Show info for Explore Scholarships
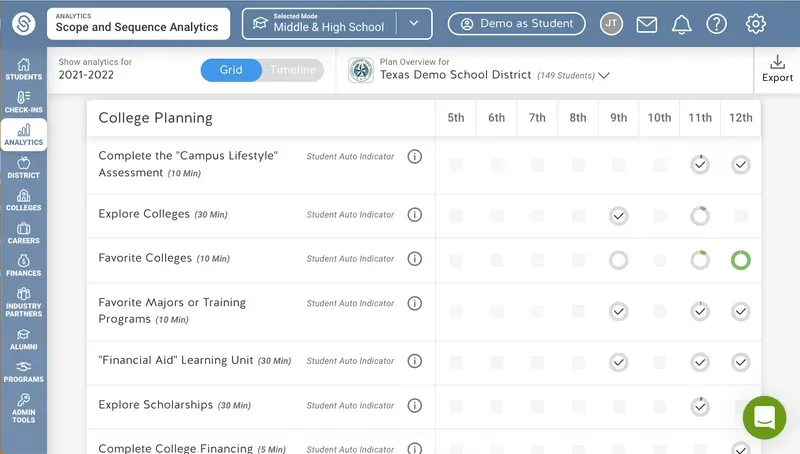 pos(414,405)
